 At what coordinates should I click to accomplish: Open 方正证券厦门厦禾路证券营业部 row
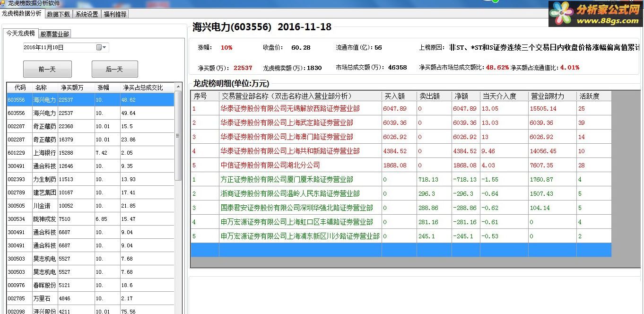click(x=401, y=179)
